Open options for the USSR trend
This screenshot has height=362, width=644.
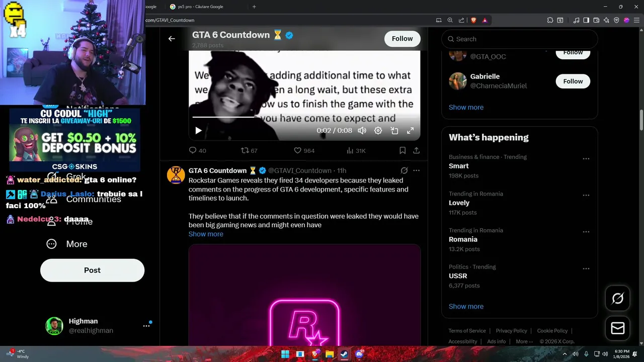(586, 269)
